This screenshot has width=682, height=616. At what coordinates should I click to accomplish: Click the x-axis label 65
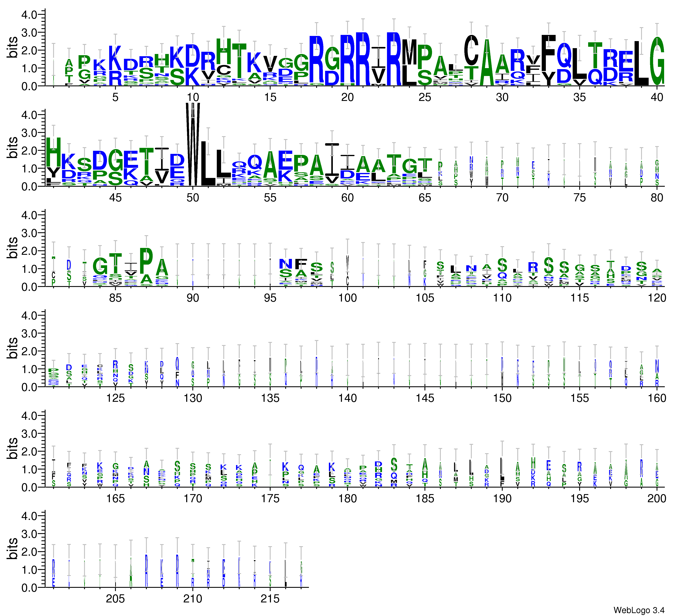pyautogui.click(x=425, y=198)
